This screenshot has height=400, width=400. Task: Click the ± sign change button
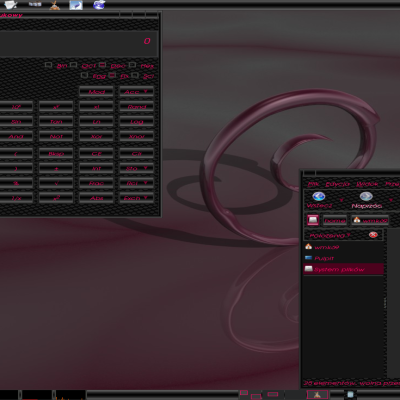56,168
